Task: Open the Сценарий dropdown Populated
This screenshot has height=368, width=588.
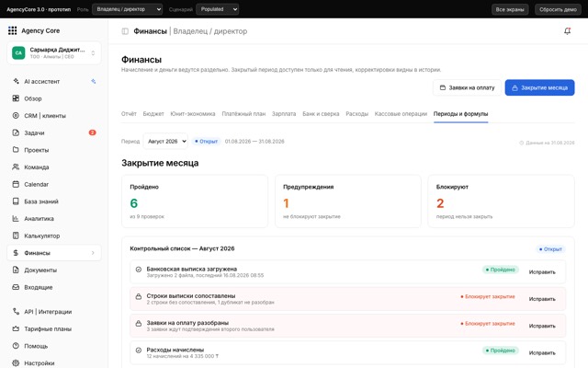Action: (x=217, y=9)
